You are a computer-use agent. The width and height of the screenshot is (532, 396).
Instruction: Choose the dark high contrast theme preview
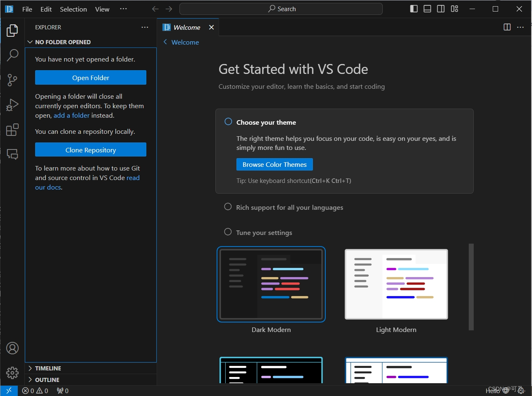click(x=271, y=370)
